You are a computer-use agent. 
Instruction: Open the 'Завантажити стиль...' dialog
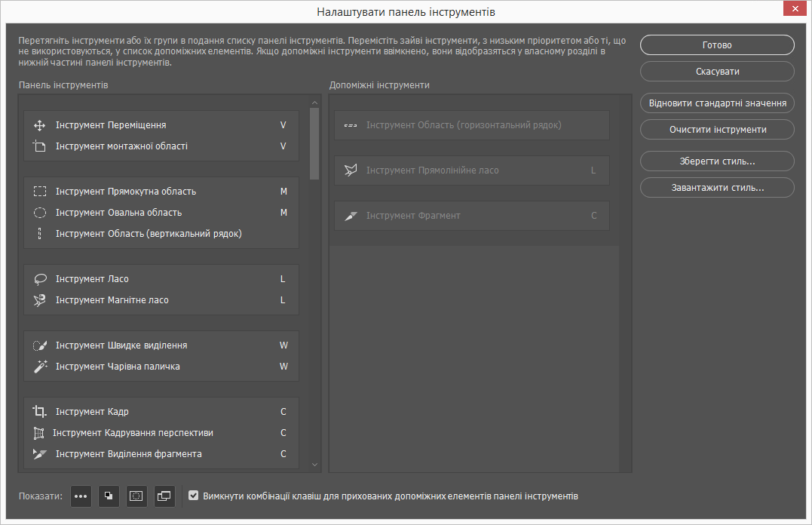pos(717,187)
